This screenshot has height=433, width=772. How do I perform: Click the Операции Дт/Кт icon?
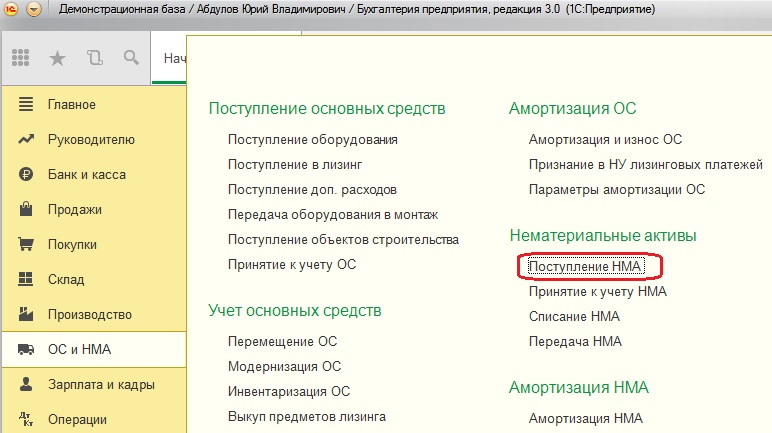coord(26,419)
